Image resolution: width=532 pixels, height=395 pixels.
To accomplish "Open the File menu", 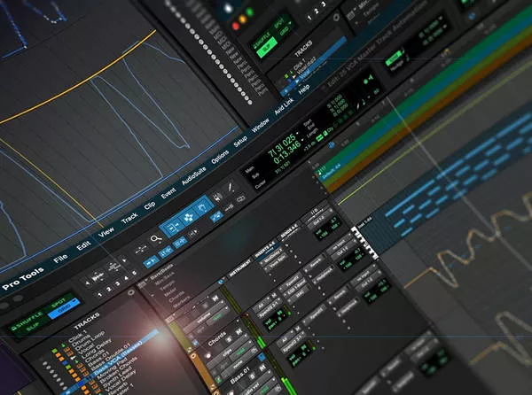I will (x=60, y=259).
